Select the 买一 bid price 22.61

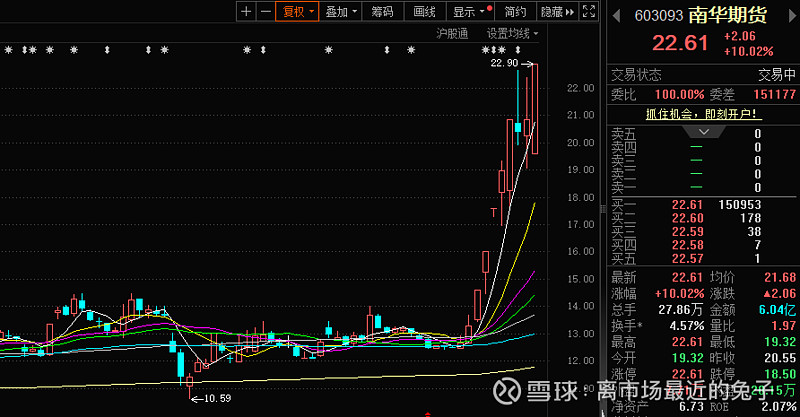click(687, 205)
